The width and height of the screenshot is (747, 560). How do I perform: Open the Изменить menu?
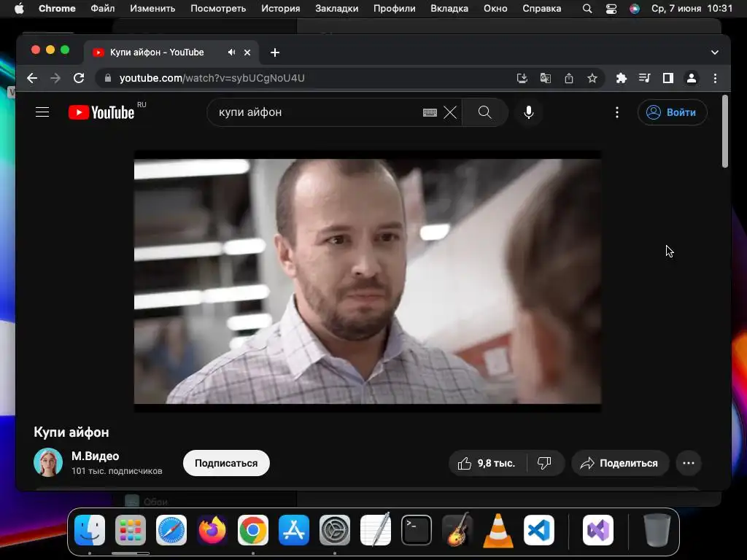click(x=152, y=9)
